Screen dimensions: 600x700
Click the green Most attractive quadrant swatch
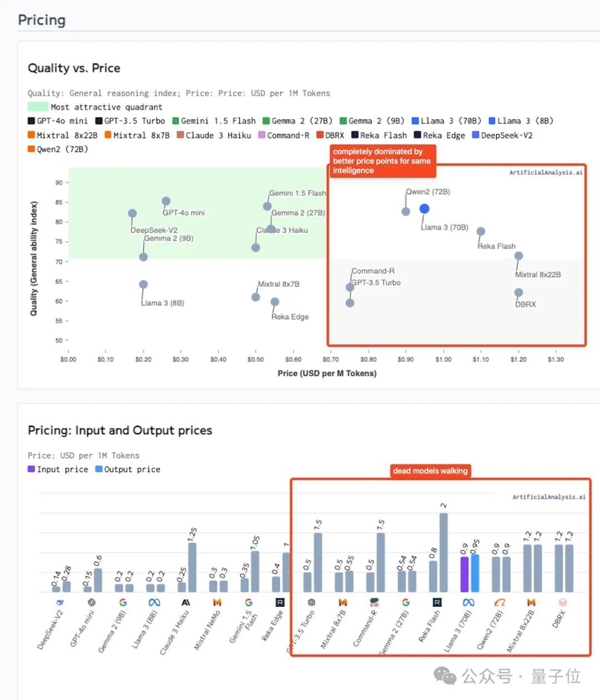[x=37, y=107]
